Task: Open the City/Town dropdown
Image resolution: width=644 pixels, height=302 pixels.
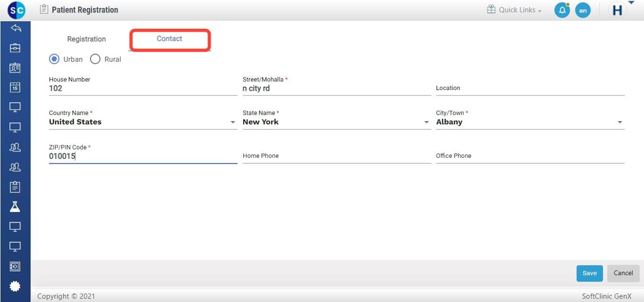Action: click(x=530, y=122)
